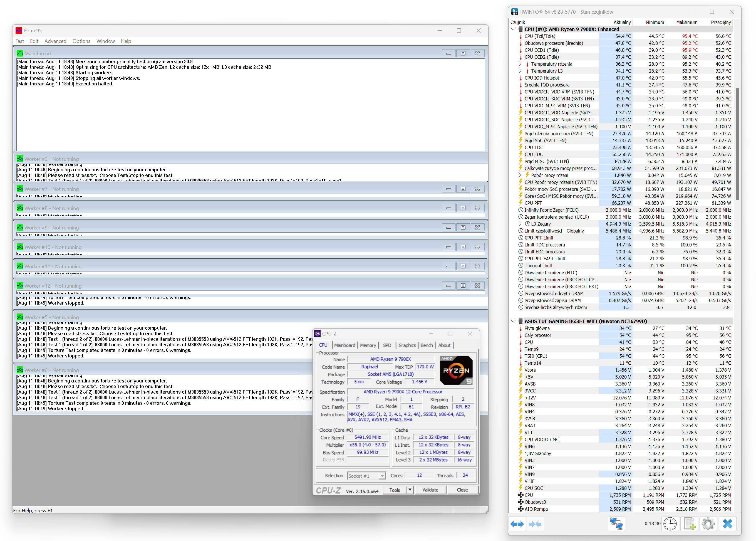Click the HWiNFO collapse-columns arrows icon
The image size is (756, 541).
coord(535,524)
